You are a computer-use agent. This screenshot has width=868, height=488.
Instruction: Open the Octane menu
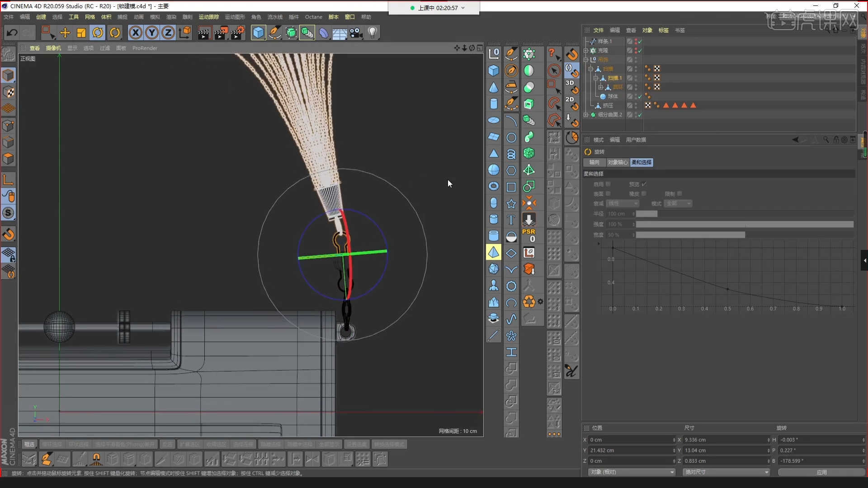(314, 17)
